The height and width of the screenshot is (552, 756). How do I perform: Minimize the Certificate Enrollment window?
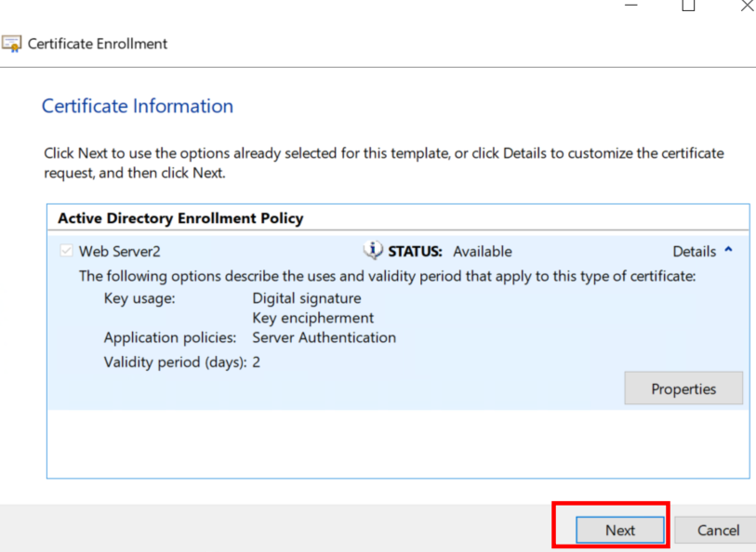tap(632, 6)
